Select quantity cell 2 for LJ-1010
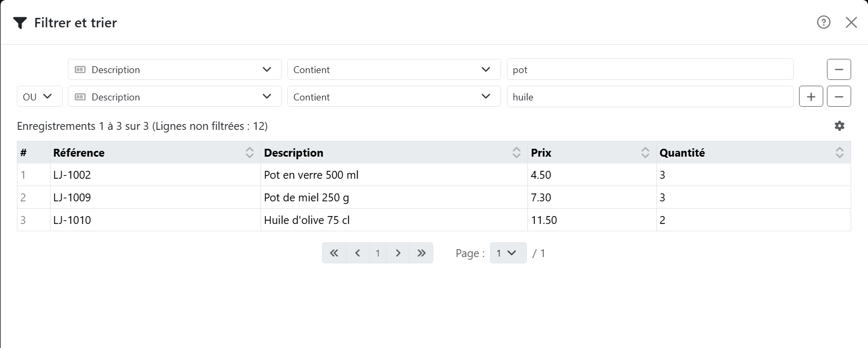The width and height of the screenshot is (868, 348). (754, 220)
